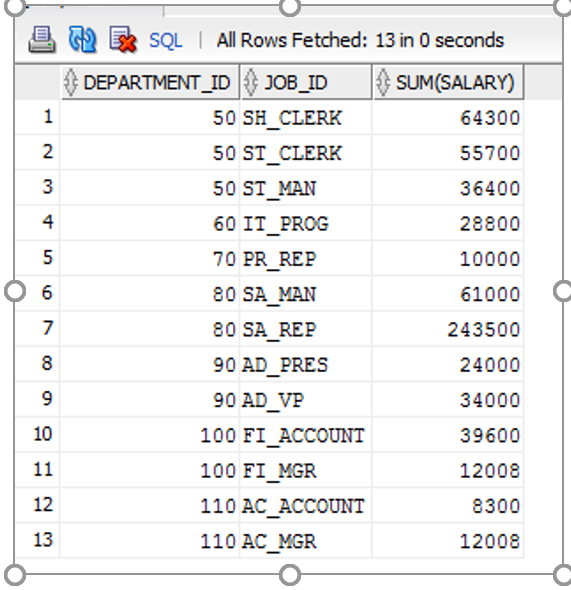This screenshot has width=571, height=590.
Task: Sort by DEPARTMENT_ID column sort icon
Action: [71, 82]
